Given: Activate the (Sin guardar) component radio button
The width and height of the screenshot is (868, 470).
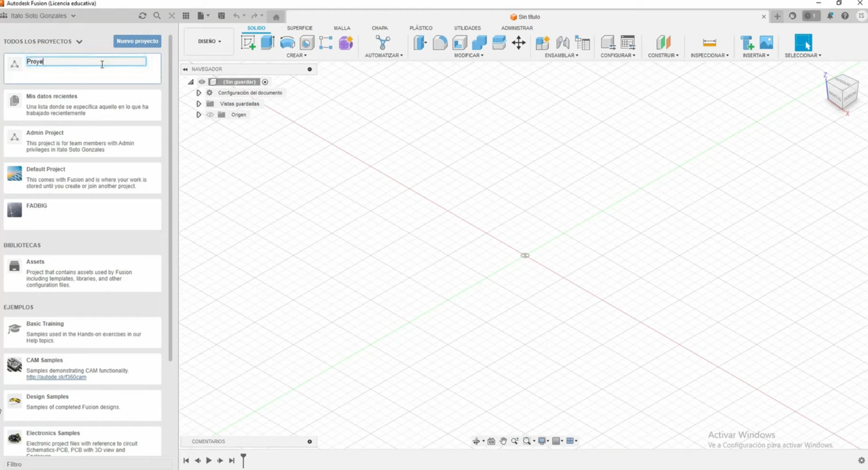Looking at the screenshot, I should coord(265,82).
